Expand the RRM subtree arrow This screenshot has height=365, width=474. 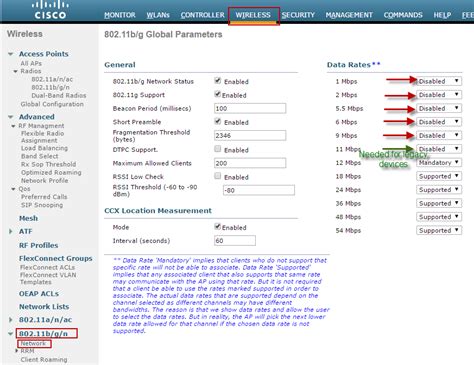17,351
